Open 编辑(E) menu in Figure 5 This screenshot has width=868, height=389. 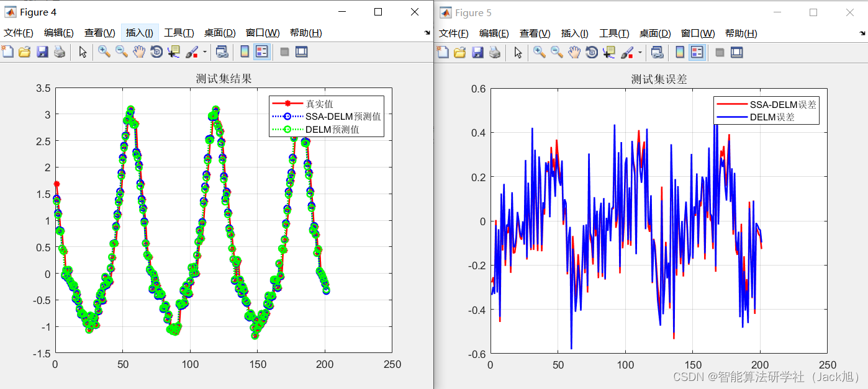pyautogui.click(x=494, y=33)
